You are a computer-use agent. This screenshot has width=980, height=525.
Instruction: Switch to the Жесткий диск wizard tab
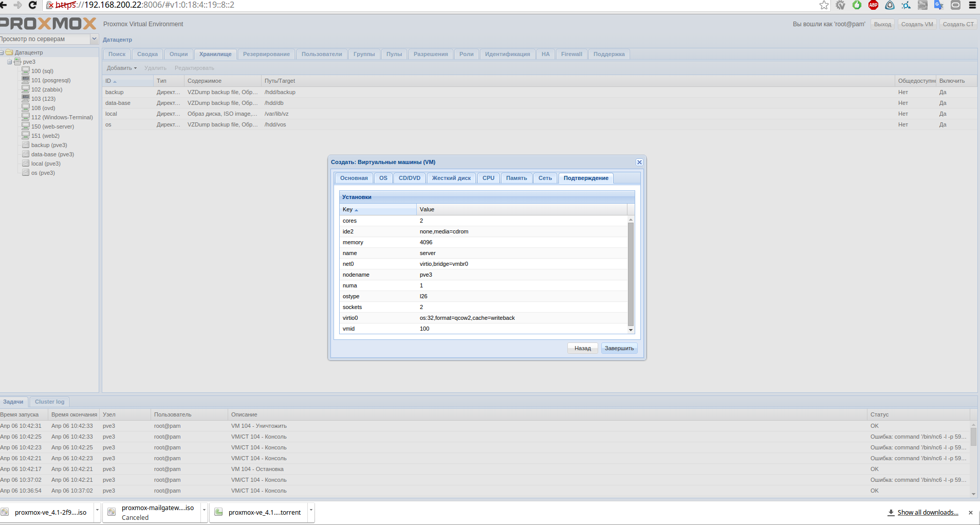pyautogui.click(x=451, y=178)
